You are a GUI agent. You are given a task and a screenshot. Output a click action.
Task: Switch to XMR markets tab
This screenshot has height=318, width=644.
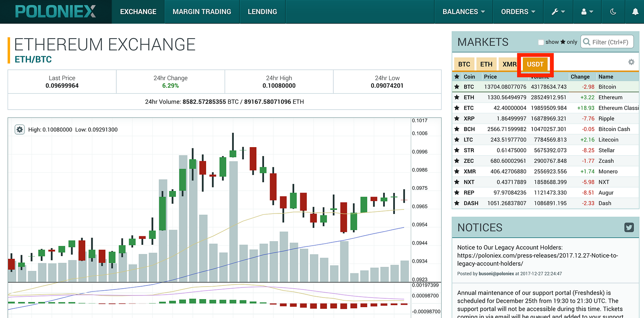coord(509,64)
